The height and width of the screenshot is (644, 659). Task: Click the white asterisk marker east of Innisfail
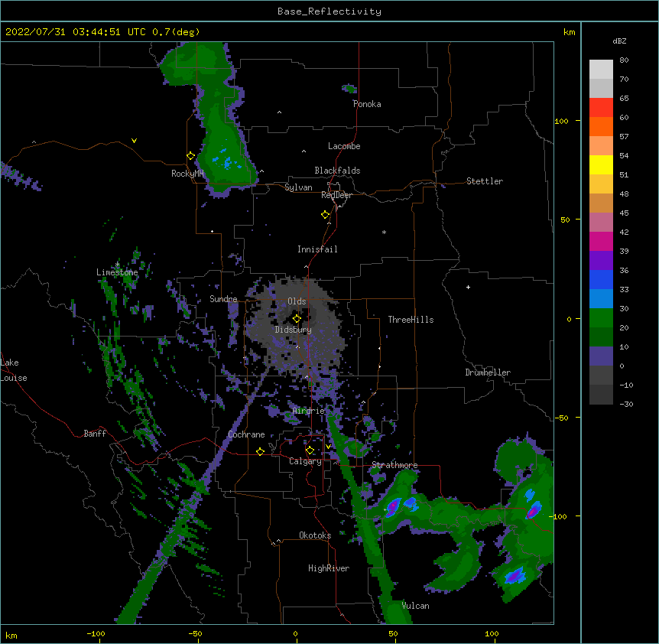click(x=384, y=232)
